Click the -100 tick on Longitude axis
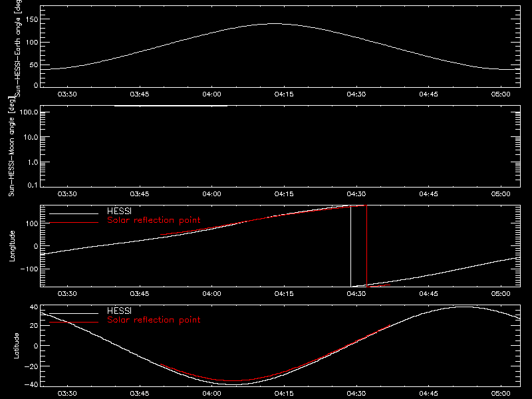532x399 pixels. 29,269
